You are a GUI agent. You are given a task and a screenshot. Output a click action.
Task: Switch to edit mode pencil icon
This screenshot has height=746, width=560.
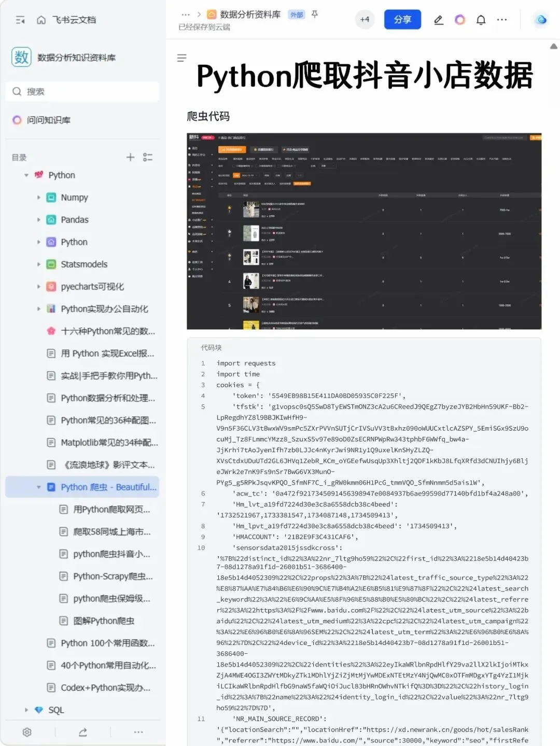439,20
